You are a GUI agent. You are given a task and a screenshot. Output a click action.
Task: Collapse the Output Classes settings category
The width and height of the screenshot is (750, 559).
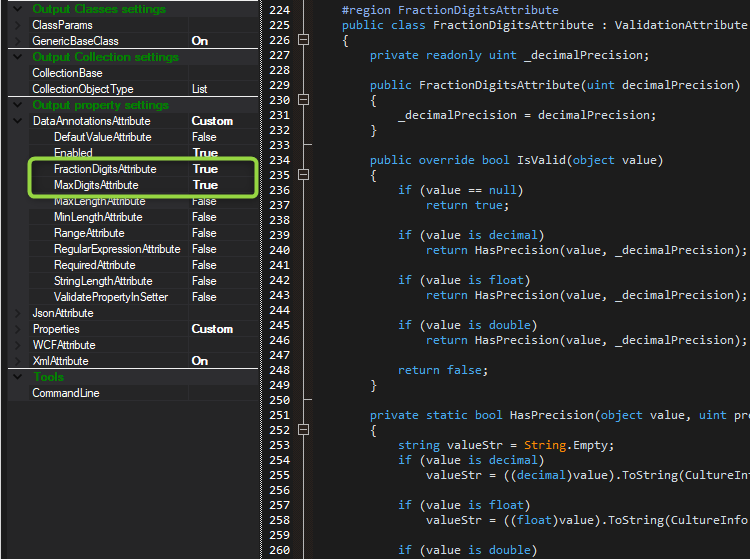(x=18, y=9)
